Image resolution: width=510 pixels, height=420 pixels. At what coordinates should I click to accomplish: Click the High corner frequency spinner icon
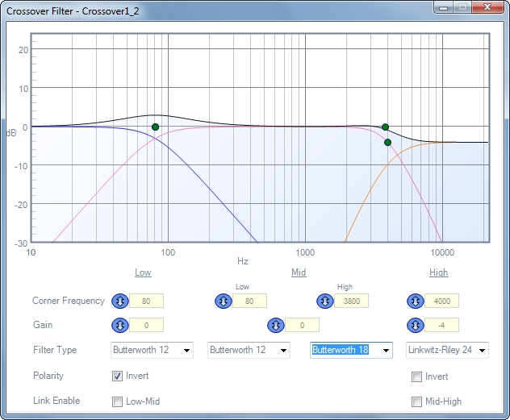416,301
